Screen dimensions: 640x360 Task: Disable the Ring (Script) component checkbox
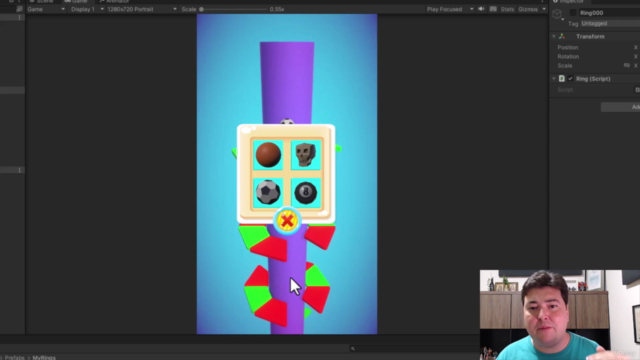pyautogui.click(x=570, y=78)
